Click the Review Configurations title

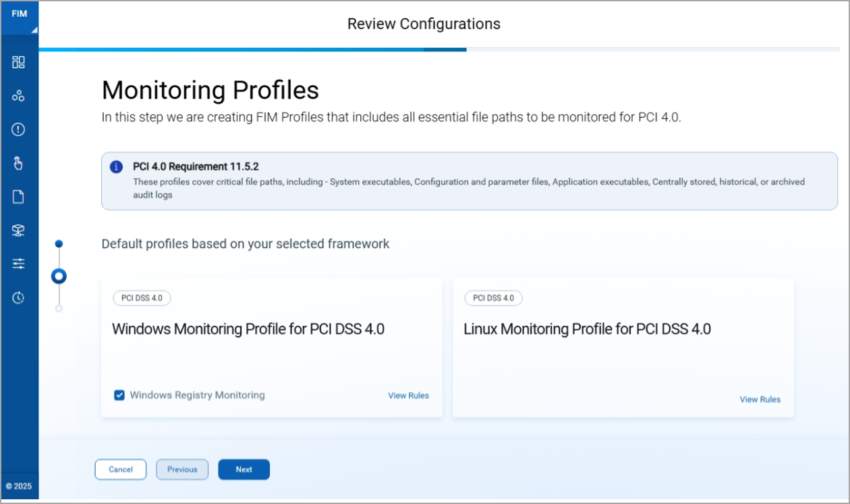(x=424, y=24)
